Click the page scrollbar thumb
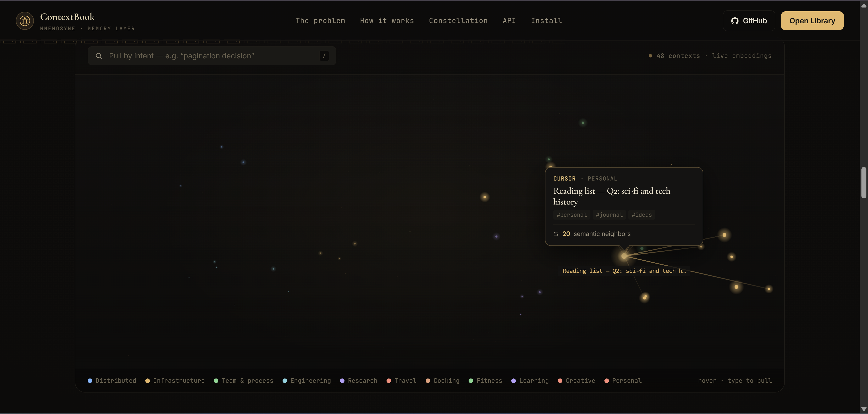Screen dimensions: 868x414 864,182
